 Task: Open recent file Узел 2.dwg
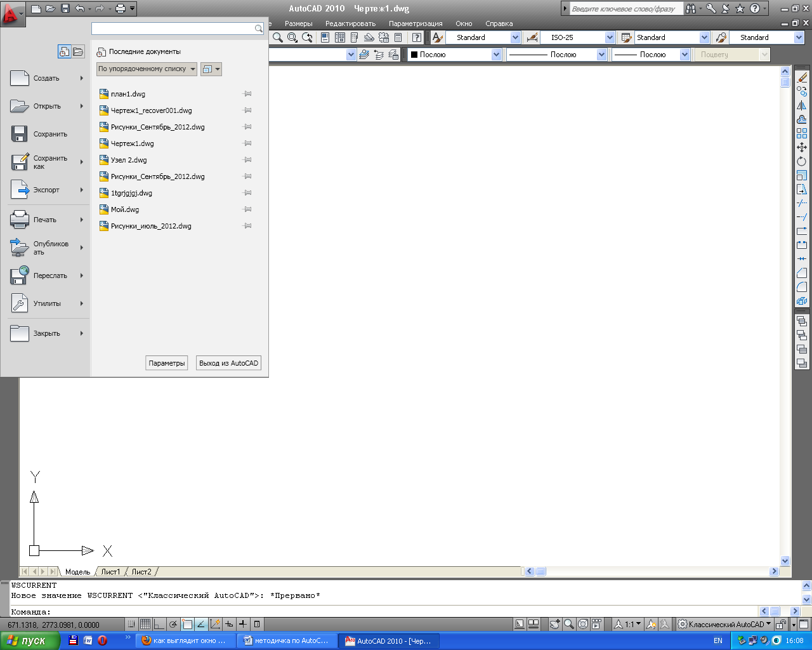pyautogui.click(x=129, y=160)
